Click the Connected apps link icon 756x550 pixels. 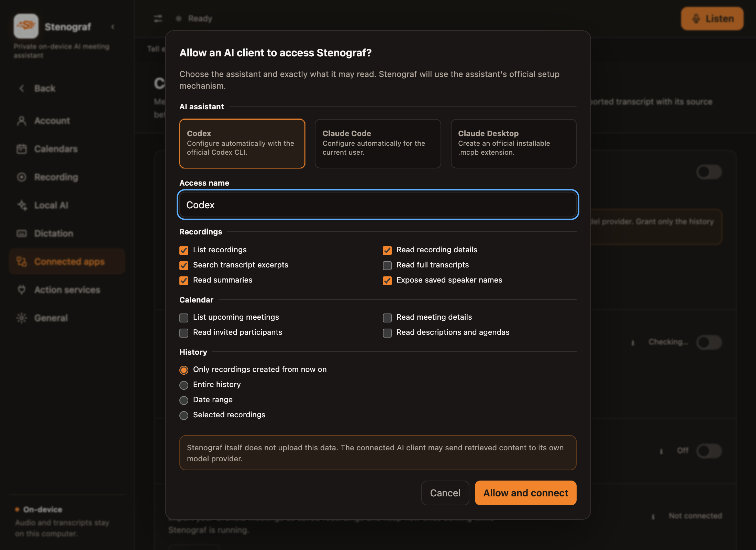tap(22, 262)
